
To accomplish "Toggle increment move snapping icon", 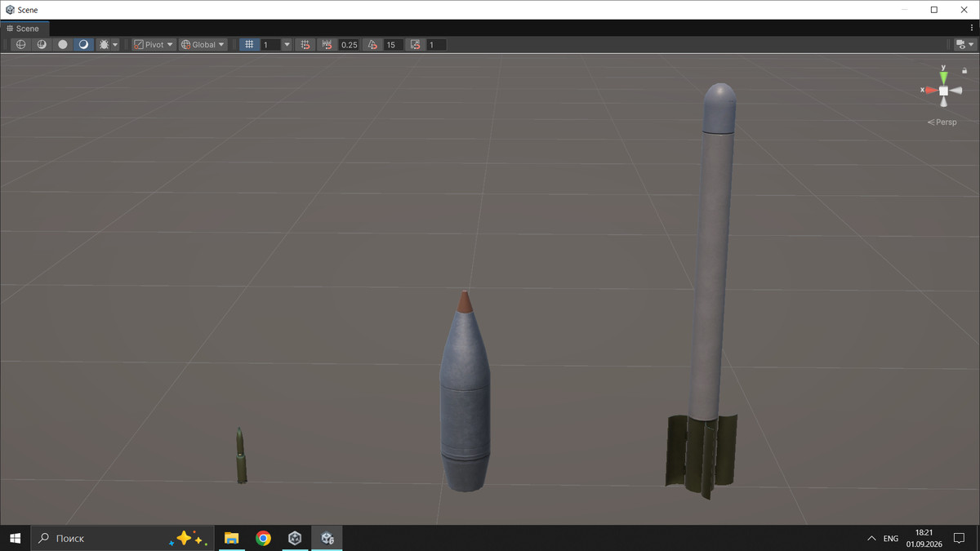I will pyautogui.click(x=327, y=45).
